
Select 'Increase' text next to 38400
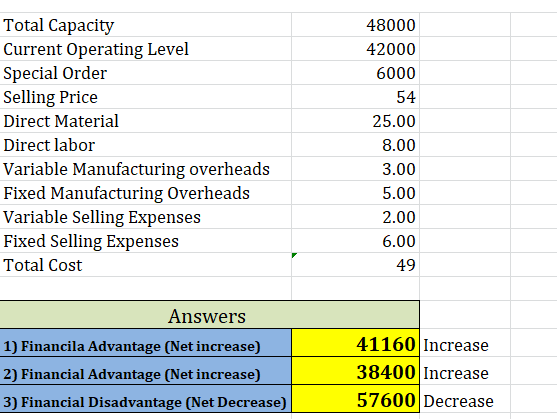(456, 373)
